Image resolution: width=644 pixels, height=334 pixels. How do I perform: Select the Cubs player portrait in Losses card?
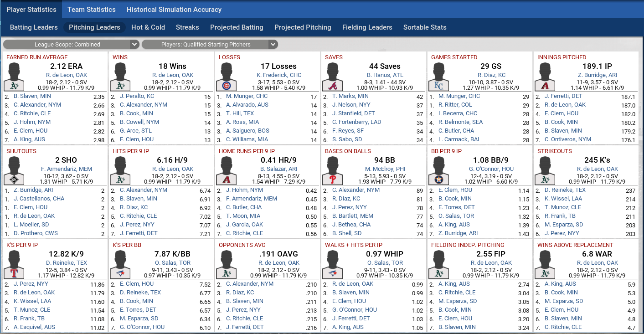(x=226, y=77)
